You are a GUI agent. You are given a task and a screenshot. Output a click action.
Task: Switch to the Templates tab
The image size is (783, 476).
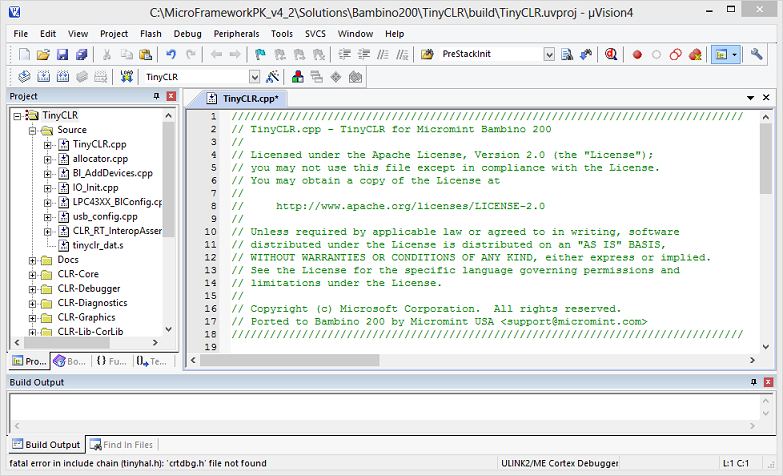[152, 361]
